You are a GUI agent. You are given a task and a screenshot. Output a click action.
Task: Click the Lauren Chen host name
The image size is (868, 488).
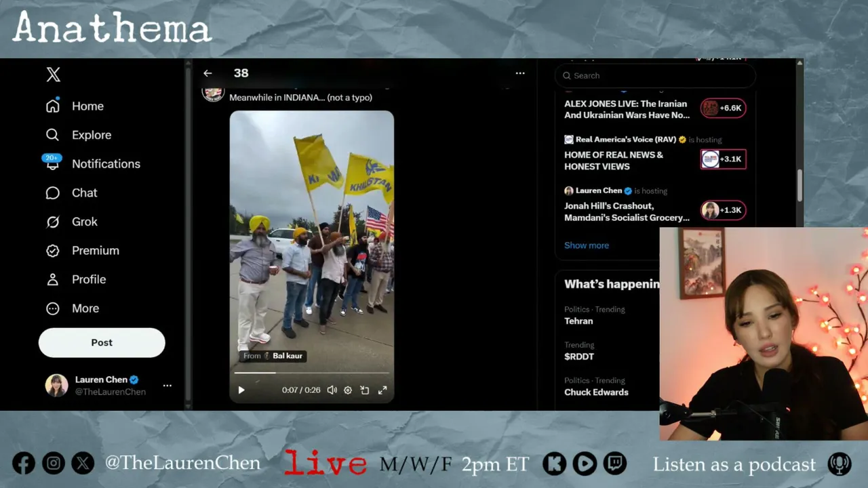(x=599, y=191)
